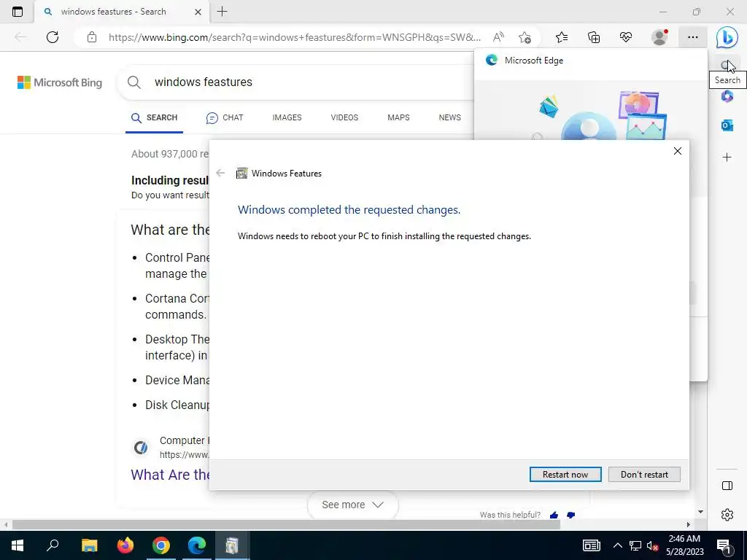Close the windows feastures tab

(198, 12)
